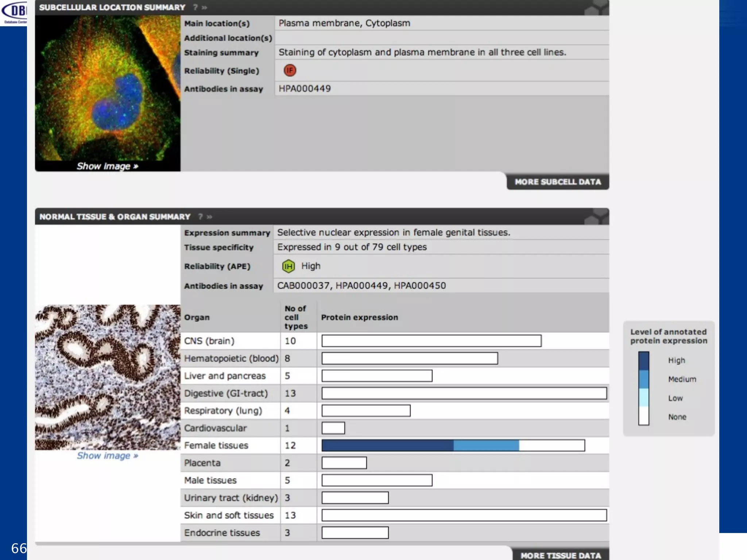
Task: Click antibody HPA000449 in subcellular section
Action: tap(305, 89)
